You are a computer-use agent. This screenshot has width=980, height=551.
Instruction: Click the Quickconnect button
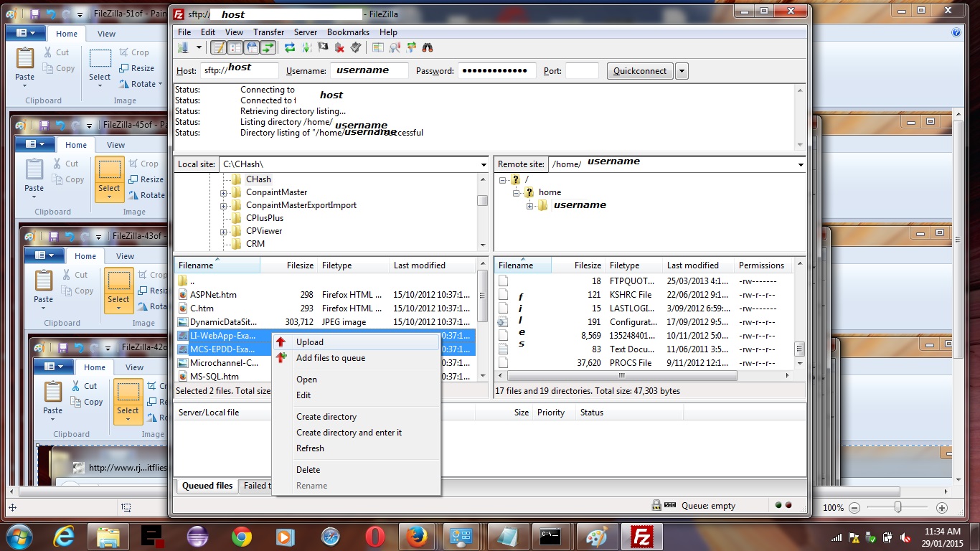point(640,71)
